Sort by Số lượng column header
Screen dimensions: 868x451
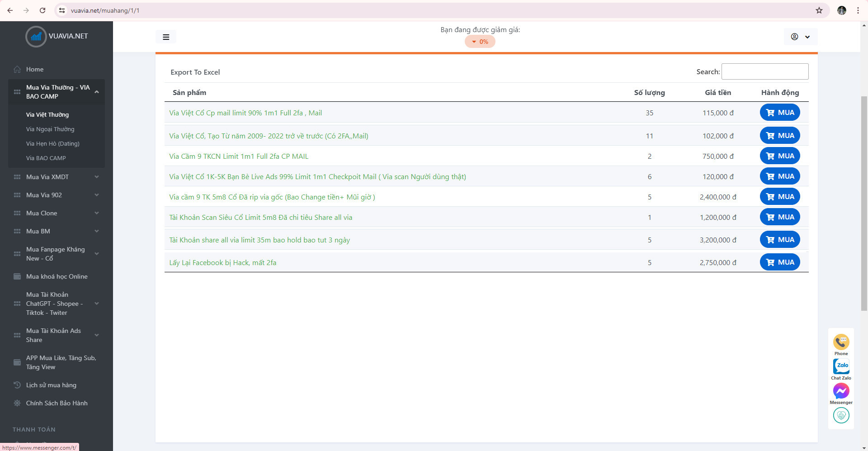pyautogui.click(x=649, y=93)
